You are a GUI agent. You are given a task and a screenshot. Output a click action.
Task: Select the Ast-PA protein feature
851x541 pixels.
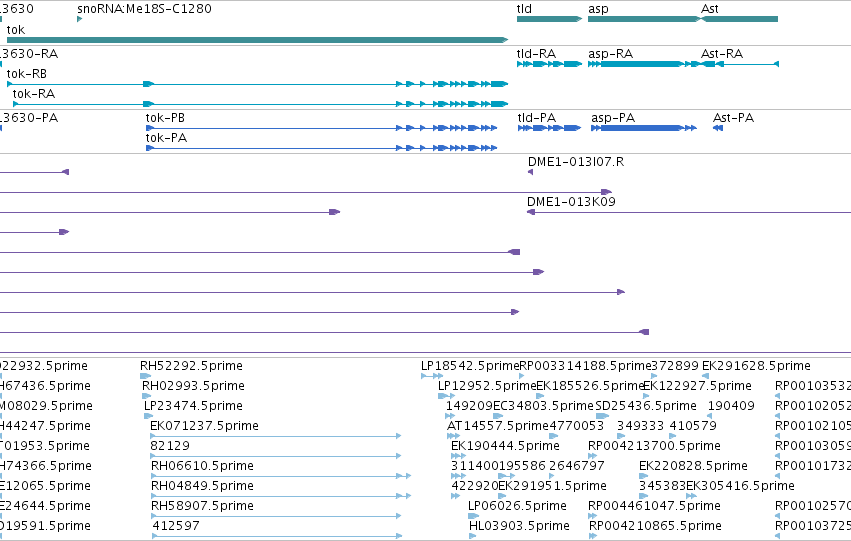(717, 128)
